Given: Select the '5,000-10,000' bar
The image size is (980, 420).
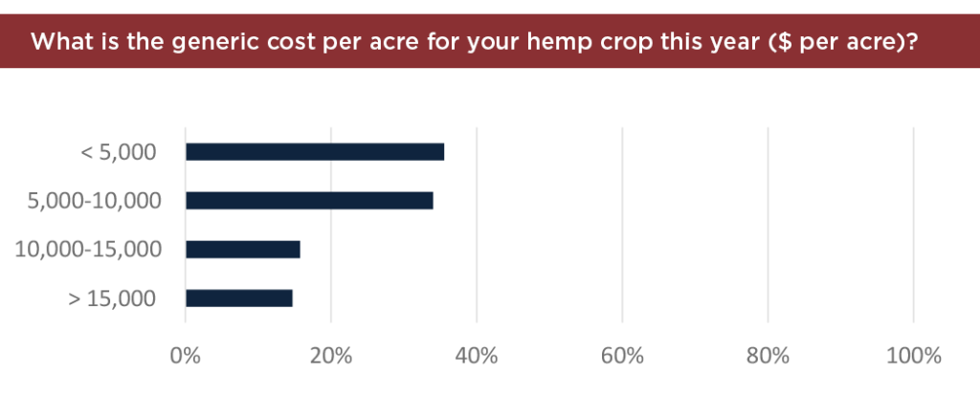Looking at the screenshot, I should tap(309, 201).
